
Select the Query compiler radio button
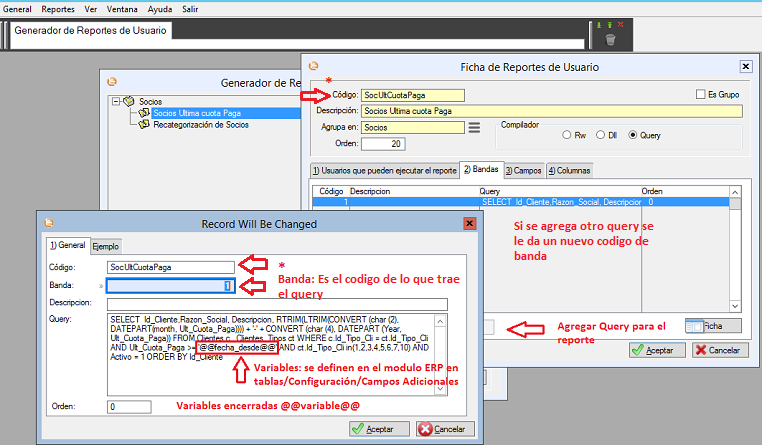[x=631, y=135]
